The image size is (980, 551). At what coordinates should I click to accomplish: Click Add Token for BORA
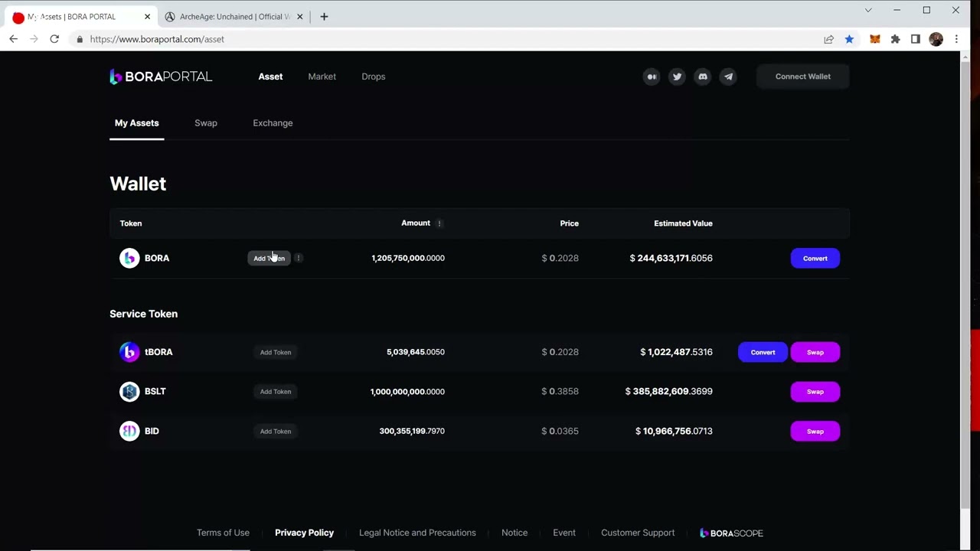pyautogui.click(x=269, y=258)
